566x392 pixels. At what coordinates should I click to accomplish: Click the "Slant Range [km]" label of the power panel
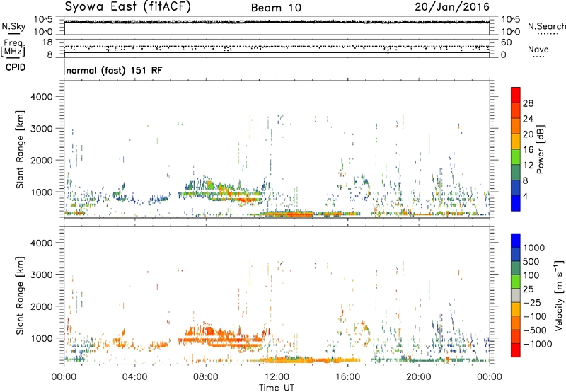point(20,149)
